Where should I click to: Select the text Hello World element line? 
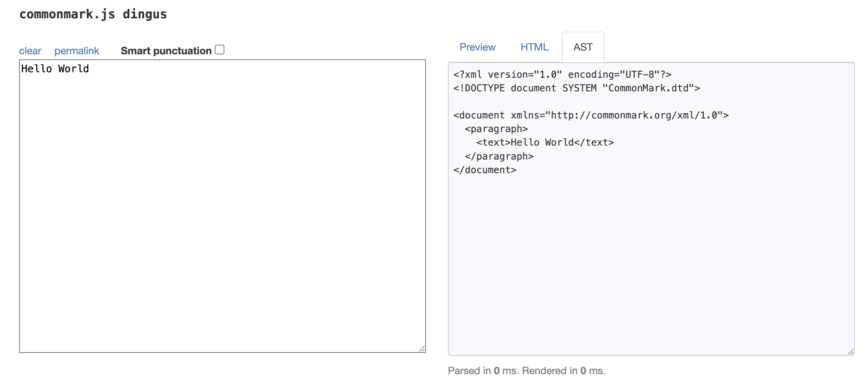(x=545, y=142)
